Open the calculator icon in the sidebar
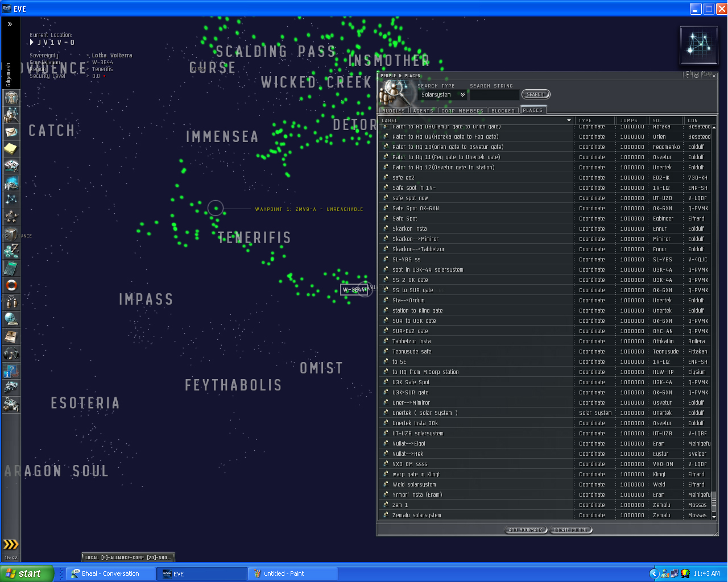This screenshot has height=582, width=728. pyautogui.click(x=11, y=268)
